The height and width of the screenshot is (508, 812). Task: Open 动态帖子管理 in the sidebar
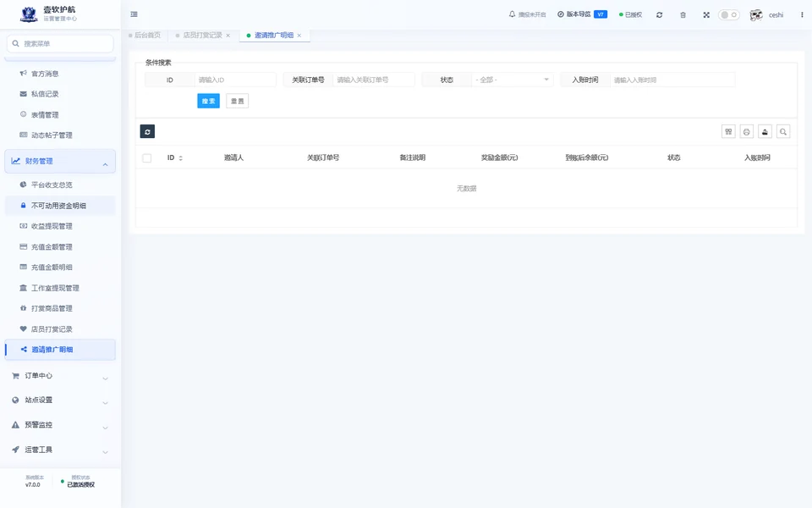(x=60, y=135)
